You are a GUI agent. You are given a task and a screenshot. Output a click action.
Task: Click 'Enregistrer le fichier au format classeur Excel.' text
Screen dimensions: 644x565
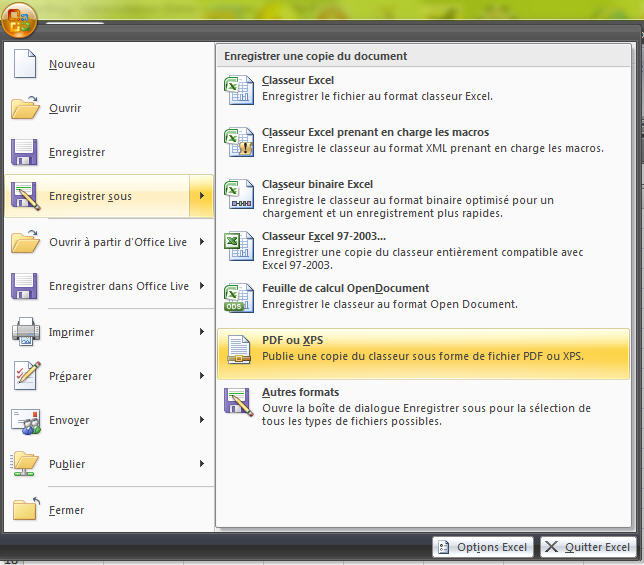[x=377, y=96]
